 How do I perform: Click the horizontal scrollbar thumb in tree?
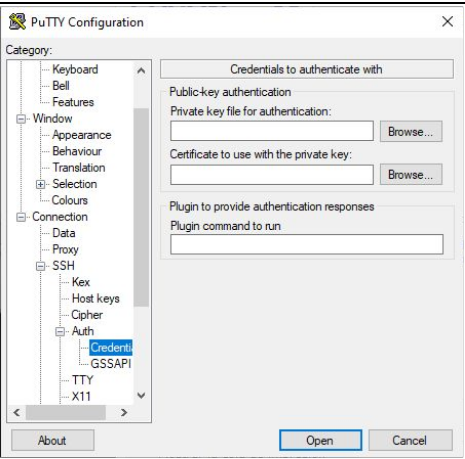66,413
